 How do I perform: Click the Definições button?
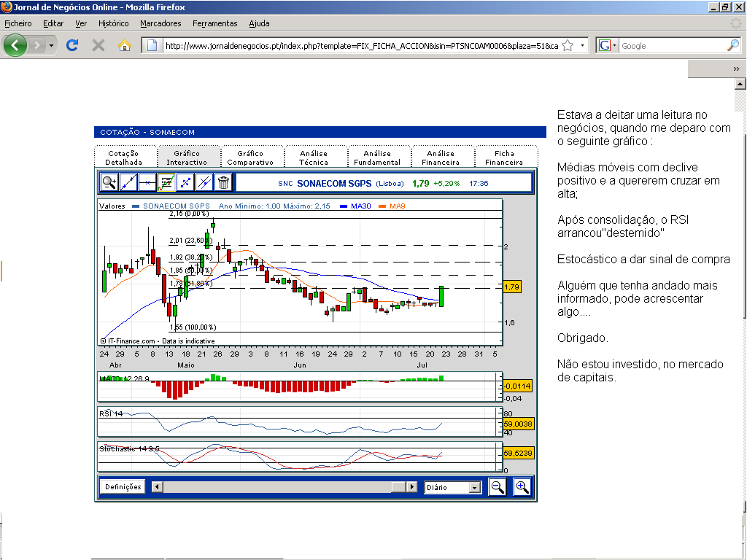(x=123, y=486)
